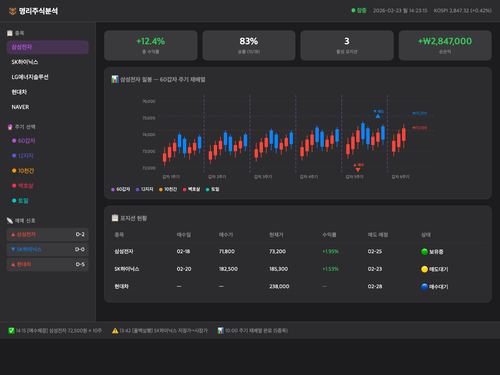Click the satellite icon beside trading signals heading
The width and height of the screenshot is (500, 375).
coord(10,220)
